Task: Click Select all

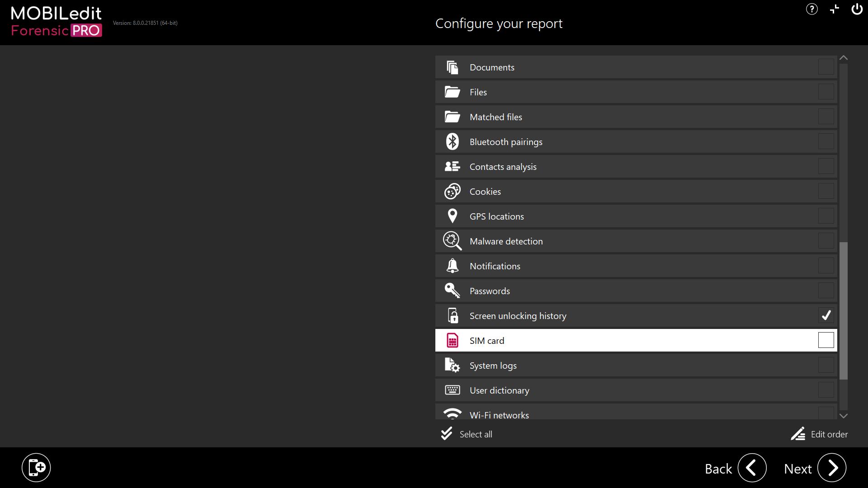Action: point(467,434)
